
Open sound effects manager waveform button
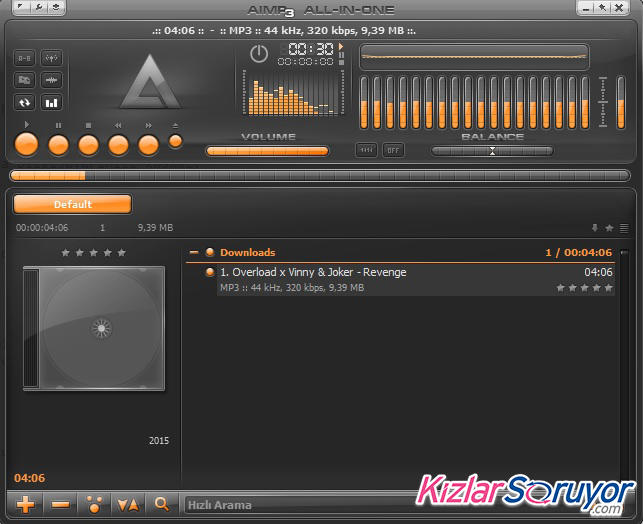(x=51, y=80)
